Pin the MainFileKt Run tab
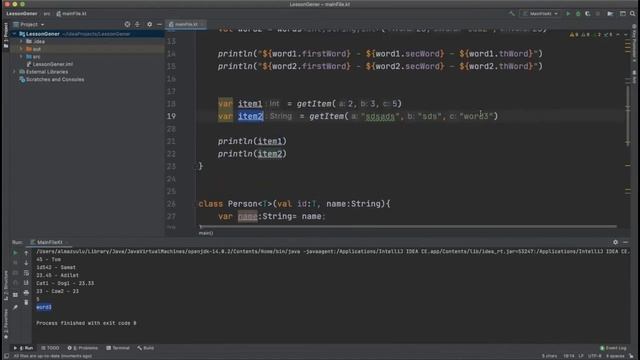The height and width of the screenshot is (360, 640). (16, 307)
